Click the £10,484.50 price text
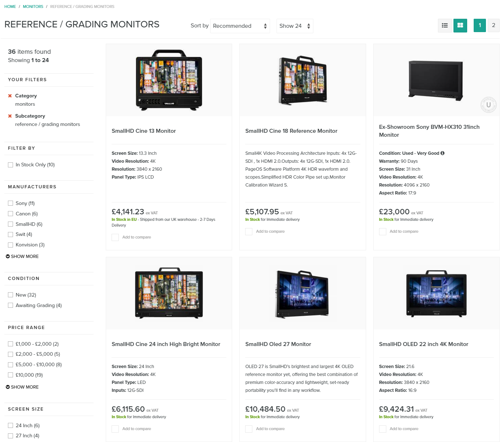The image size is (504, 442). point(265,409)
